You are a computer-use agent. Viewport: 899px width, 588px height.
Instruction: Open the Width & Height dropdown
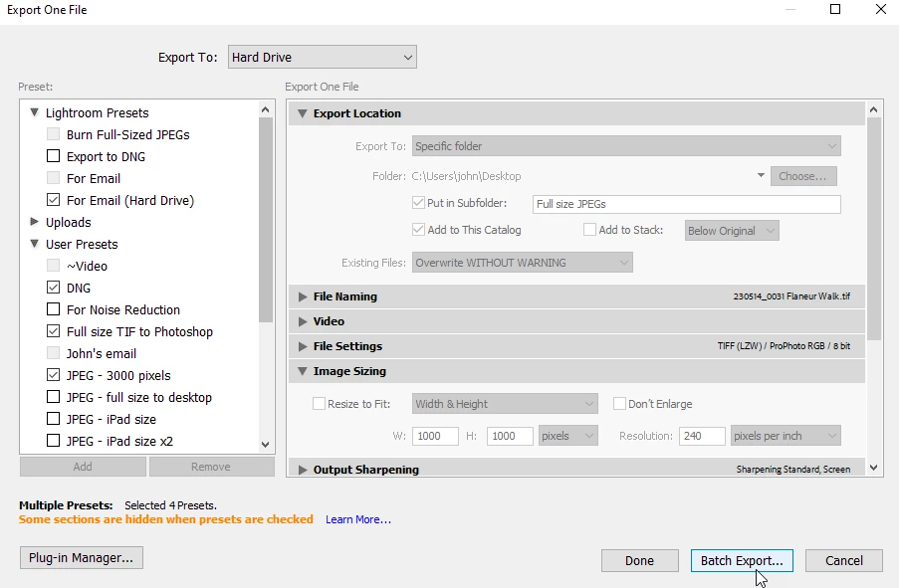coord(505,404)
